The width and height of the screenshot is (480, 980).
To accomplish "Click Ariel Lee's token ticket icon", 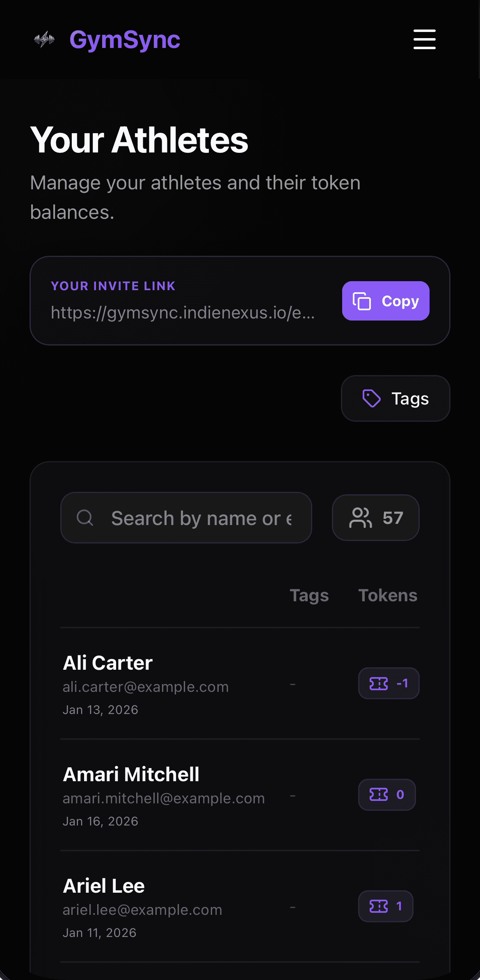I will tap(379, 906).
